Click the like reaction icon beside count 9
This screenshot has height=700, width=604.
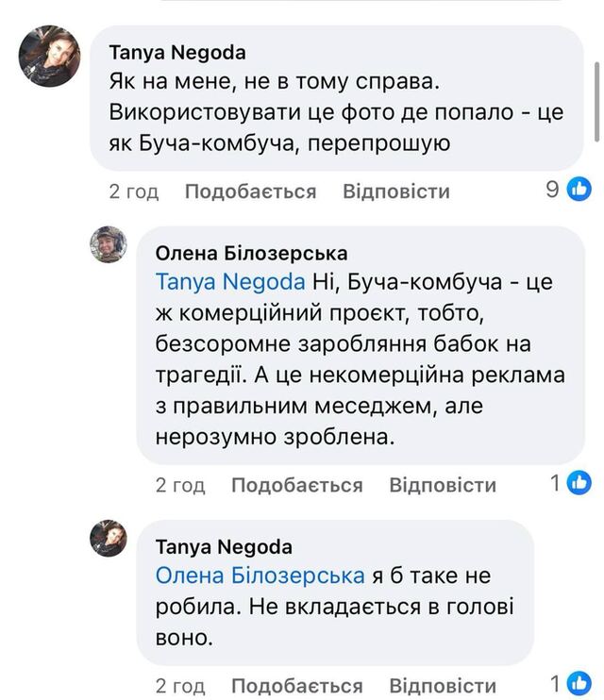[579, 191]
